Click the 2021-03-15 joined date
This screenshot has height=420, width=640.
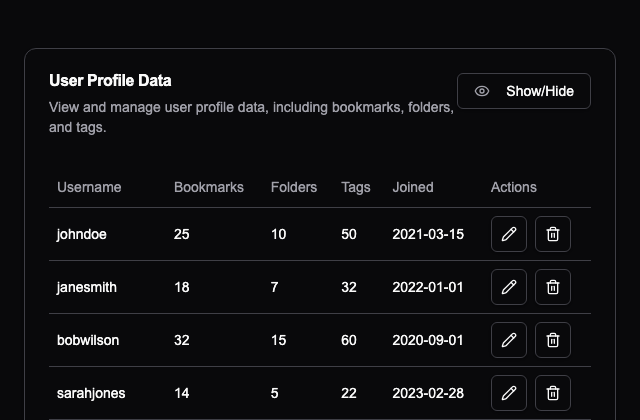pyautogui.click(x=428, y=234)
